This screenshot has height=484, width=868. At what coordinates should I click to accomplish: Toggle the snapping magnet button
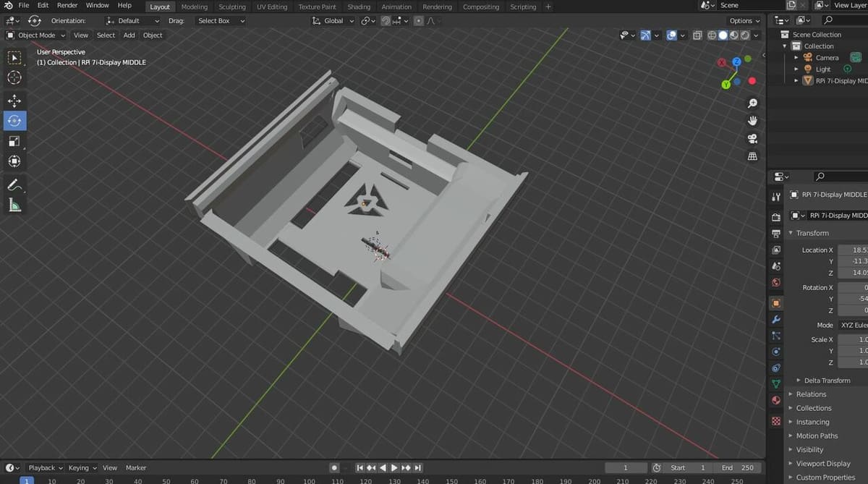point(386,21)
